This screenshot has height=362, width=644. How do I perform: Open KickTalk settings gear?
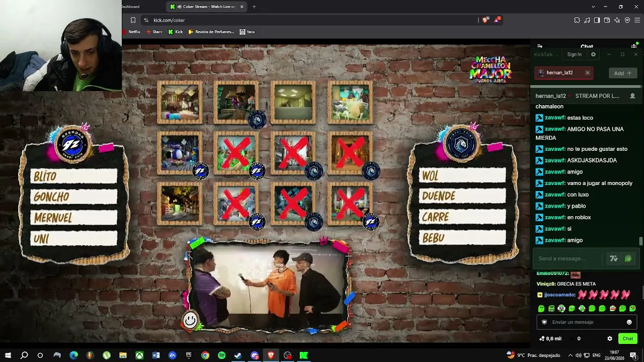(x=593, y=54)
